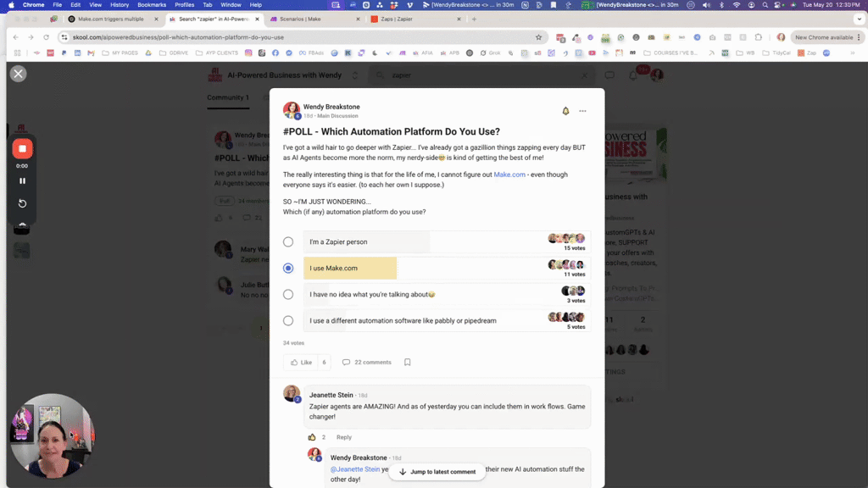Click the notification bell icon on the post
This screenshot has height=488, width=868.
pos(565,111)
